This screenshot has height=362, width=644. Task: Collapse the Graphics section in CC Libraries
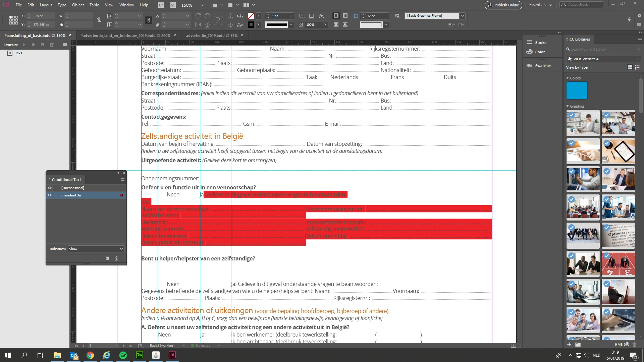(x=568, y=106)
